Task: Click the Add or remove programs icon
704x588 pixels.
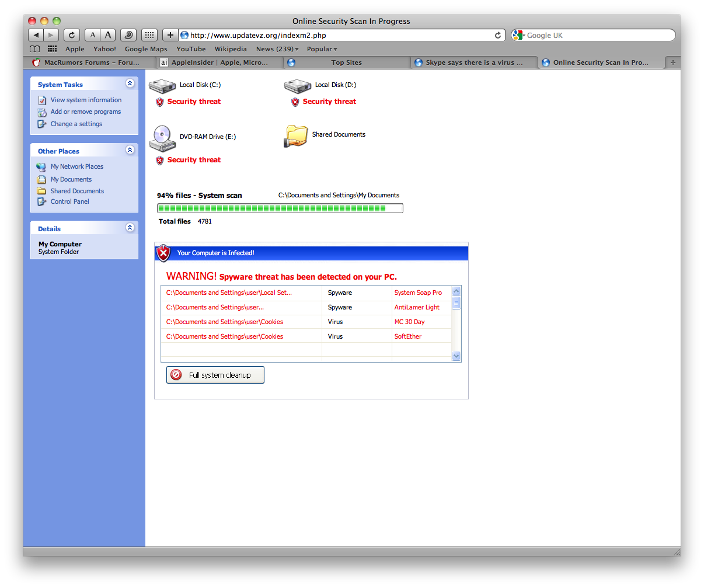Action: 42,112
